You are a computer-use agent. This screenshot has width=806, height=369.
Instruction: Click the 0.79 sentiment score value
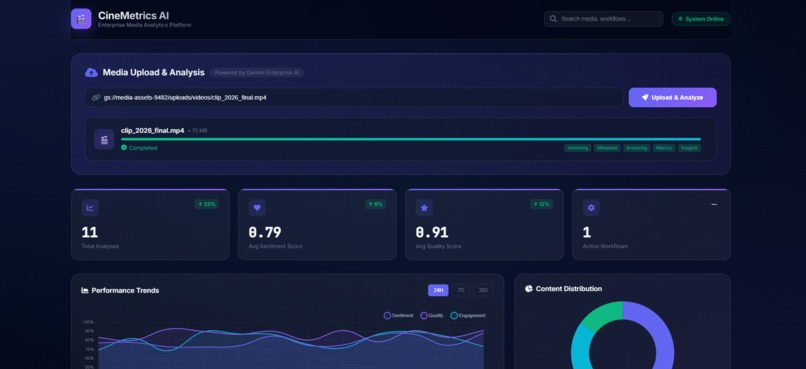coord(265,233)
